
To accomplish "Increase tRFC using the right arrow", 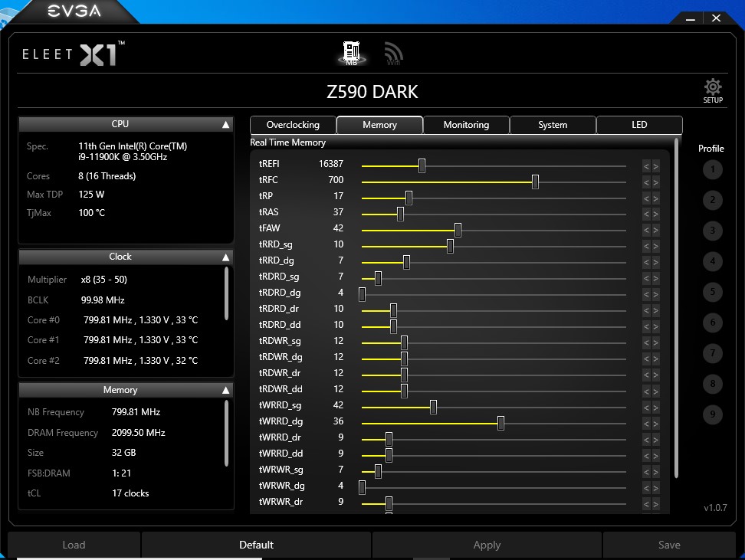I will (x=655, y=182).
